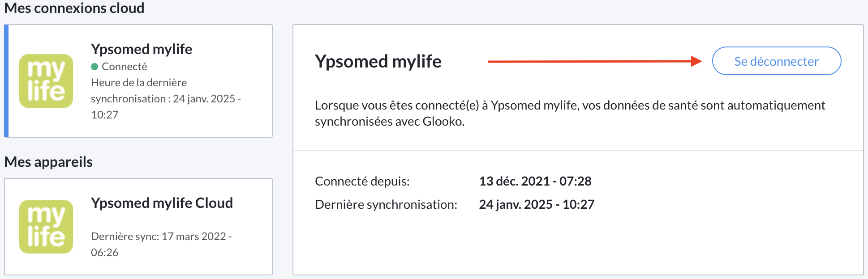Click the Dernière synchronisation label
Screen dimensions: 868x279
[x=386, y=204]
